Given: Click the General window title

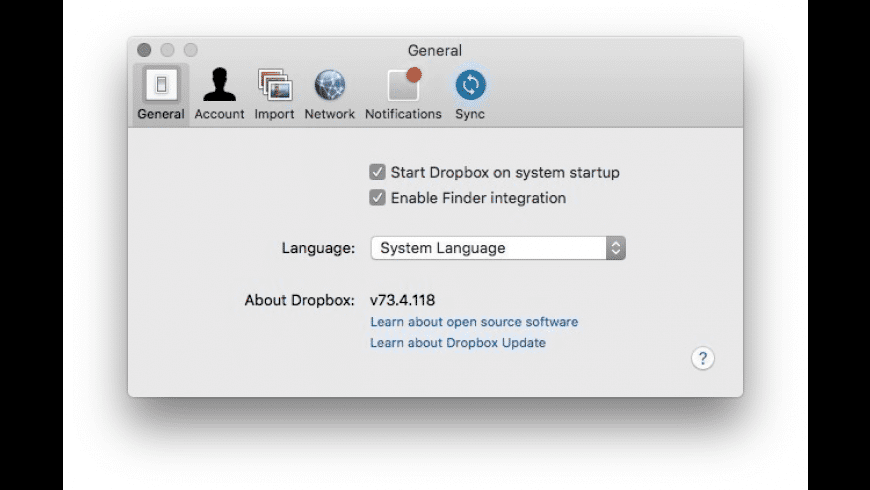Looking at the screenshot, I should click(x=434, y=50).
